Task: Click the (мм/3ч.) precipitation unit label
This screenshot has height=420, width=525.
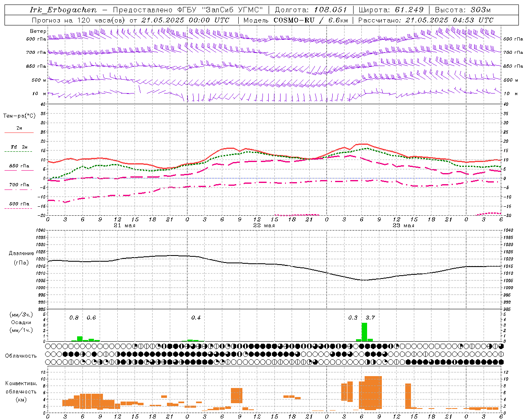Action: click(21, 315)
